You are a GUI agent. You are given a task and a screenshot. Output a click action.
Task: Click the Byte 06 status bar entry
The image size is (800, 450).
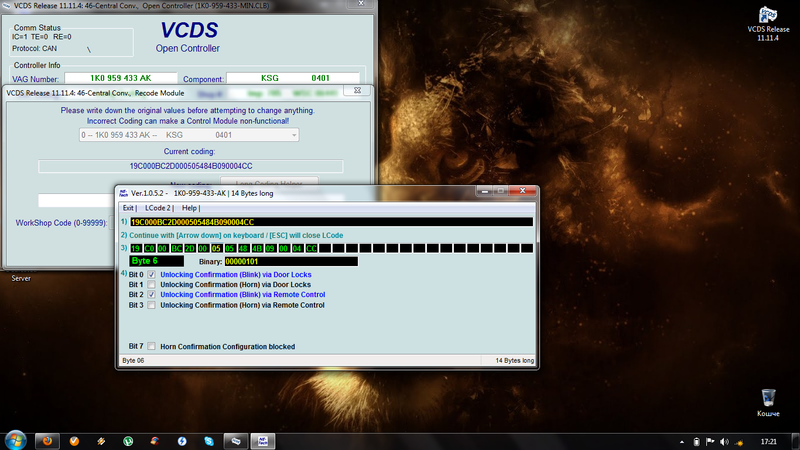(133, 360)
